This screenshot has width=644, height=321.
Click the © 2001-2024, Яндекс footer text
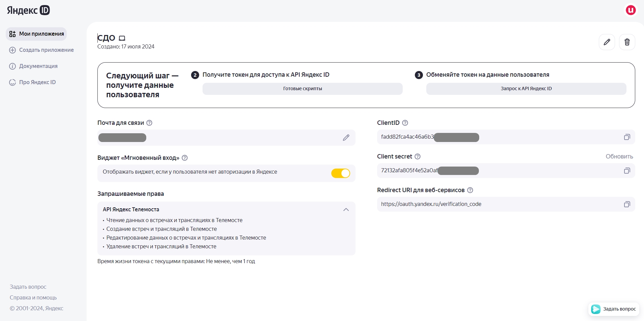tap(36, 308)
